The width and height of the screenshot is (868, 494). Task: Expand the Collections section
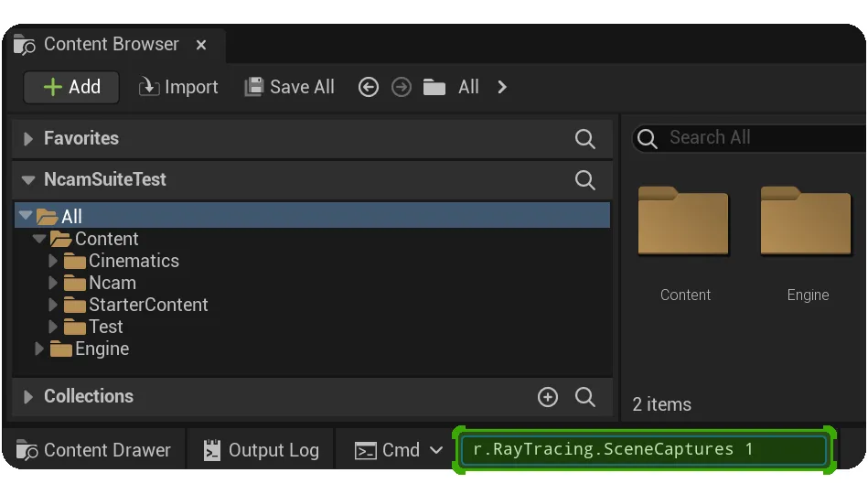point(27,396)
